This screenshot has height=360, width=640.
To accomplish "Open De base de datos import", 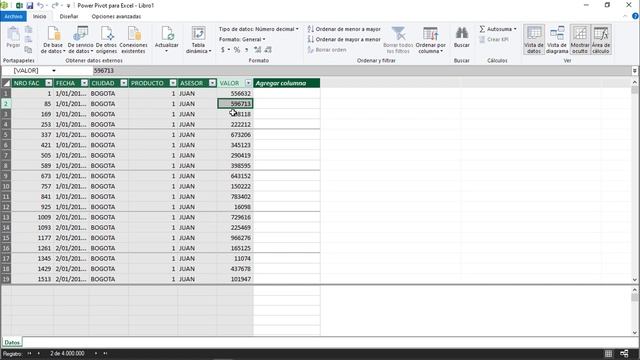I will (x=53, y=40).
